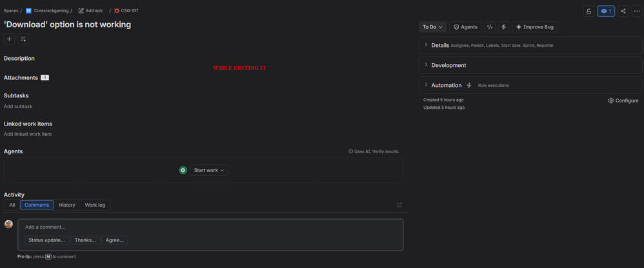This screenshot has height=268, width=644.
Task: Click the plus add content icon
Action: click(x=10, y=39)
